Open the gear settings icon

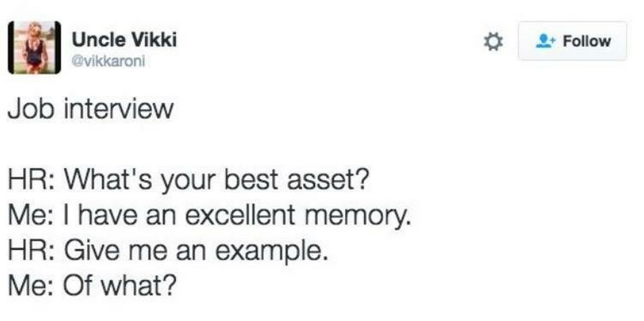(493, 42)
